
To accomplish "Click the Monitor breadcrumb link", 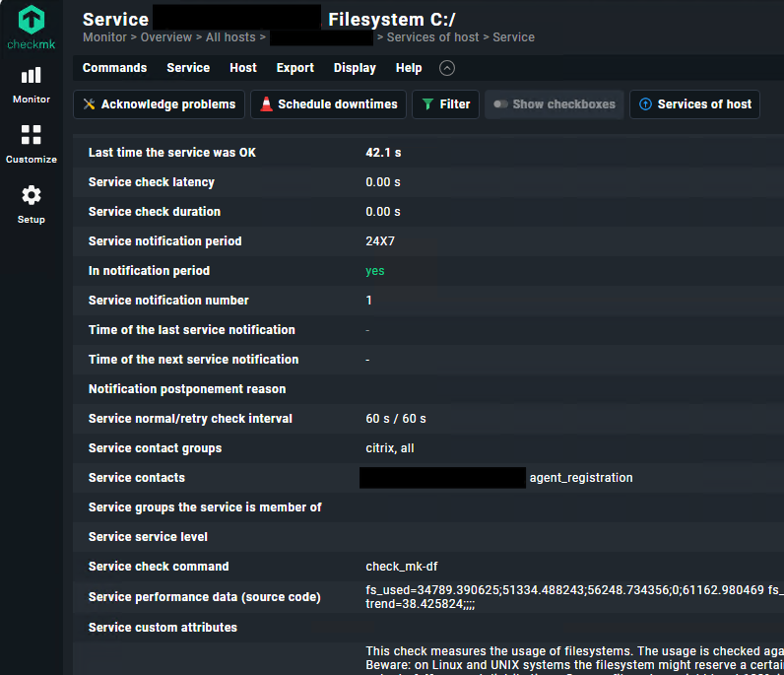I will point(104,37).
